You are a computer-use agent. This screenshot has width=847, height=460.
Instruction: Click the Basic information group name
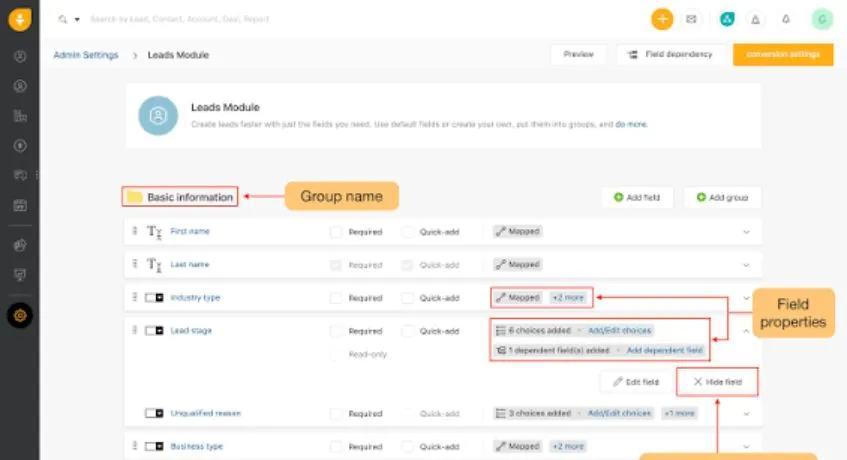[x=190, y=197]
